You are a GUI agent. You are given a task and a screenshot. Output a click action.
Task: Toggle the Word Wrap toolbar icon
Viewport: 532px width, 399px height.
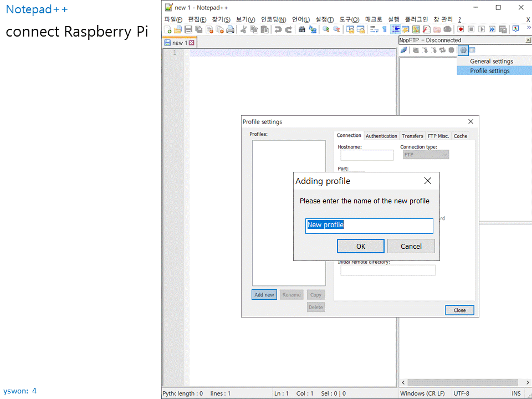click(374, 29)
